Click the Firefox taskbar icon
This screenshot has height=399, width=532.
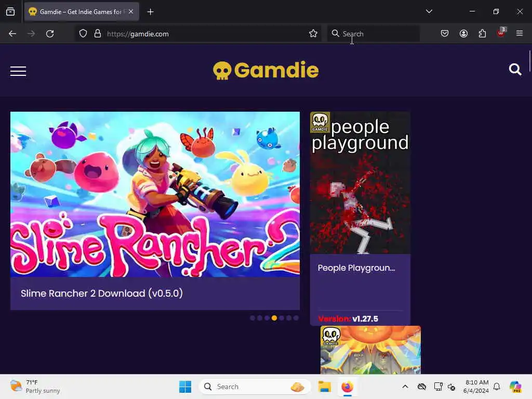click(x=347, y=387)
